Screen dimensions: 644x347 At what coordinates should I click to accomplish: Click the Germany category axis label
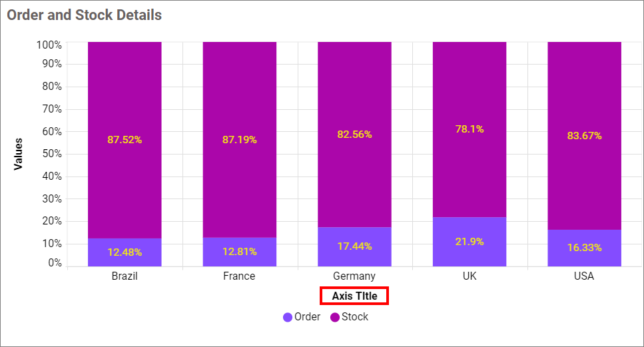(354, 276)
